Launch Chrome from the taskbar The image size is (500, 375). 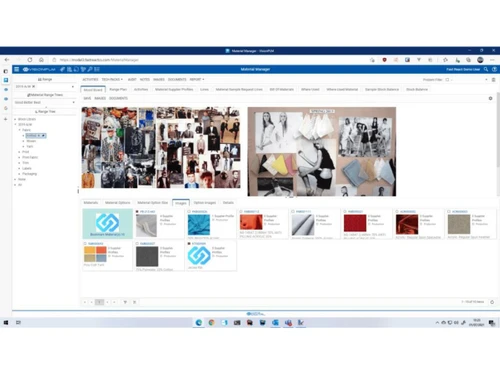[x=211, y=322]
